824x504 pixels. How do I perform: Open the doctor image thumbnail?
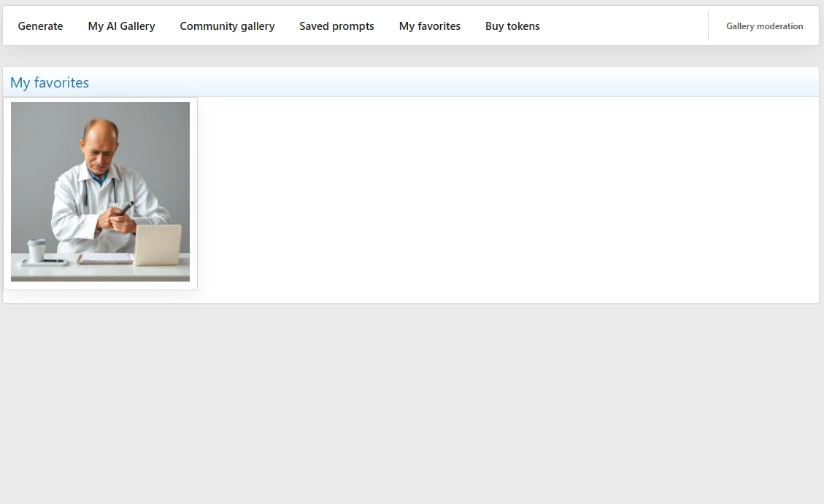(101, 192)
